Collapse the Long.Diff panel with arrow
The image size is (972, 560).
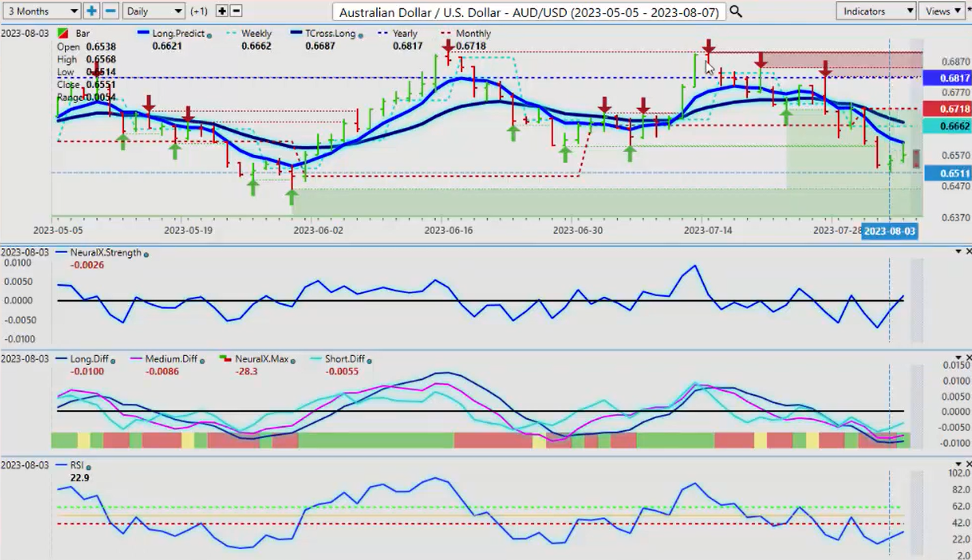pos(958,358)
